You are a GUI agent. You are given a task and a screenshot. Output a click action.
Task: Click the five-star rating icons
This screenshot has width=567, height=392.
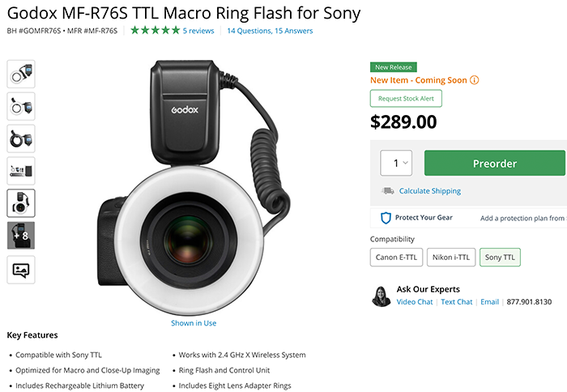tap(156, 31)
